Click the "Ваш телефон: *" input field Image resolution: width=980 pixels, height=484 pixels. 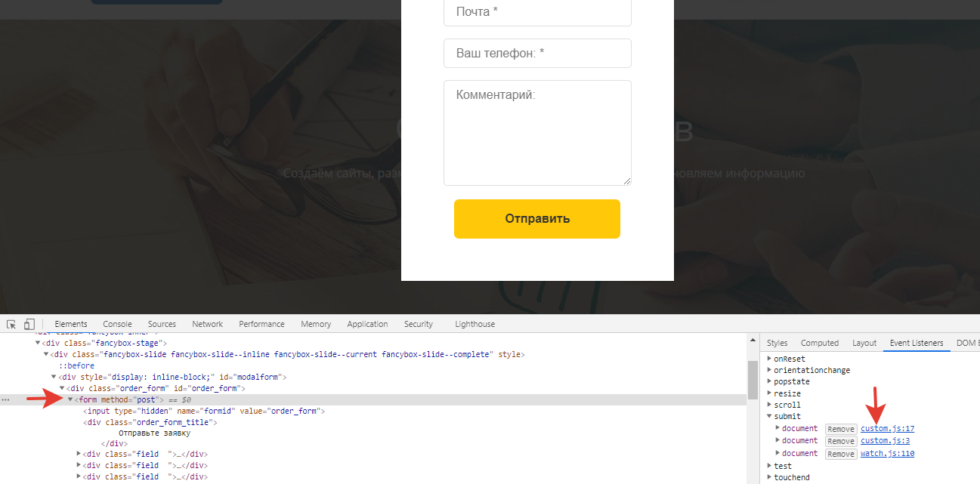[537, 54]
